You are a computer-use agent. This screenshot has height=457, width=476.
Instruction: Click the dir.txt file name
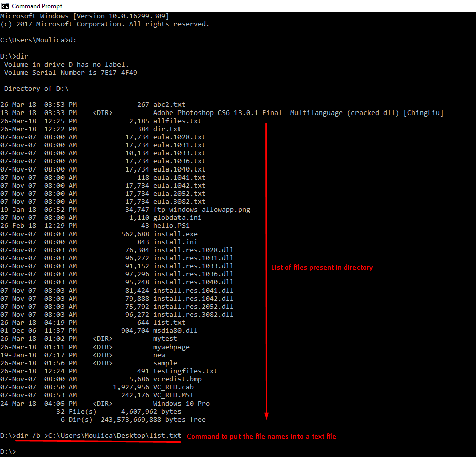[x=167, y=129]
